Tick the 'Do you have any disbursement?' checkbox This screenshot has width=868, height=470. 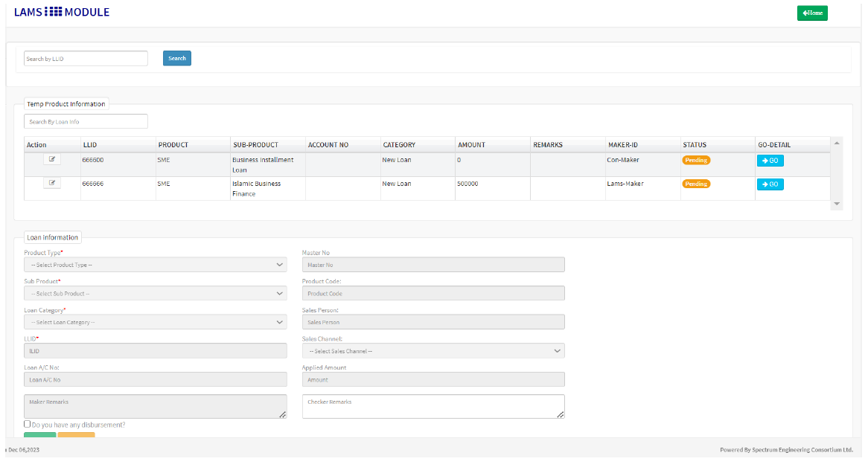pos(28,424)
